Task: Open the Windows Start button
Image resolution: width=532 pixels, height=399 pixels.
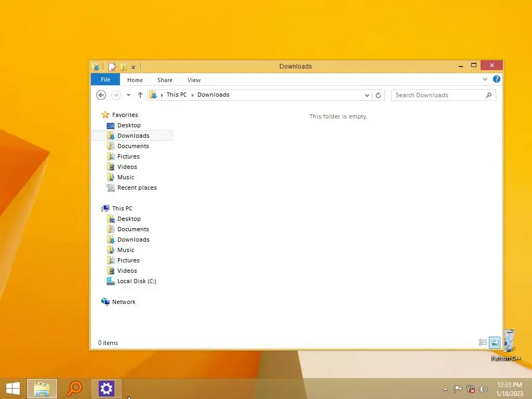Action: tap(13, 389)
